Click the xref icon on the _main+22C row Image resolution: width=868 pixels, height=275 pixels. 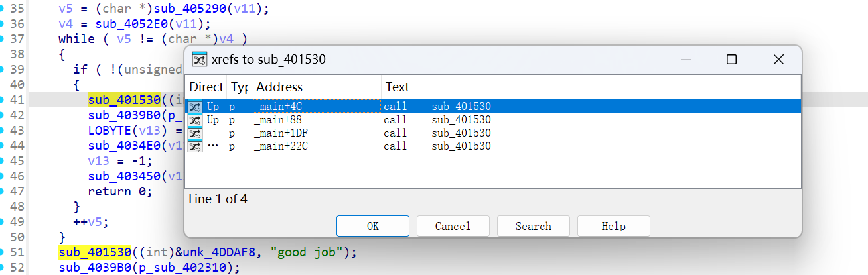pos(194,146)
